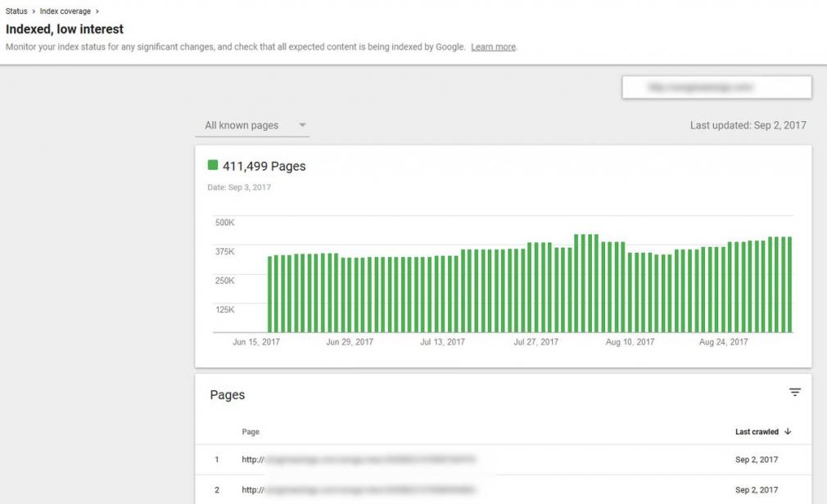Viewport: 827px width, 504px height.
Task: Click the Pages section title
Action: 228,395
